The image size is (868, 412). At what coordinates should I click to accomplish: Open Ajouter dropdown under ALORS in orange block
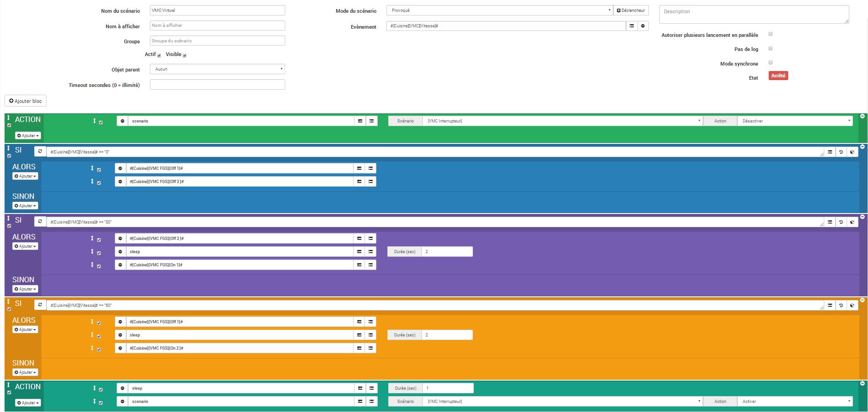coord(25,330)
